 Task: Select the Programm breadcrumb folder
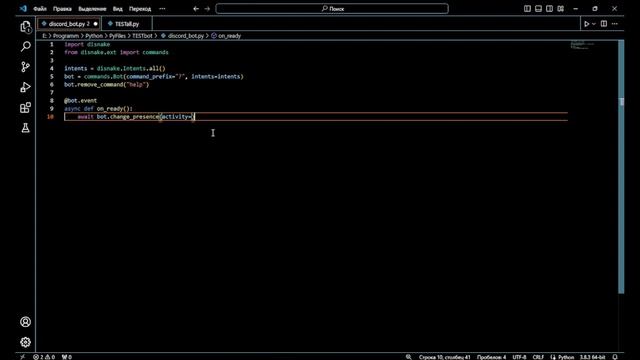(x=65, y=36)
